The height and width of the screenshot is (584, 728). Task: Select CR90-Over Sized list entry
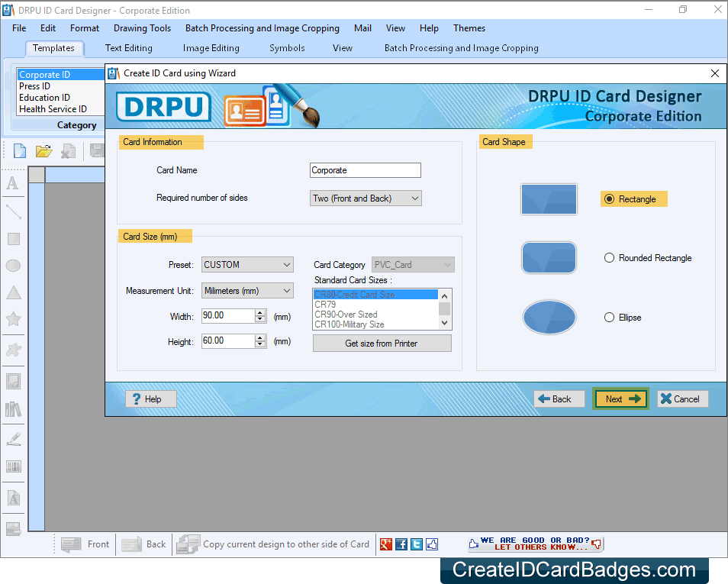pyautogui.click(x=375, y=315)
